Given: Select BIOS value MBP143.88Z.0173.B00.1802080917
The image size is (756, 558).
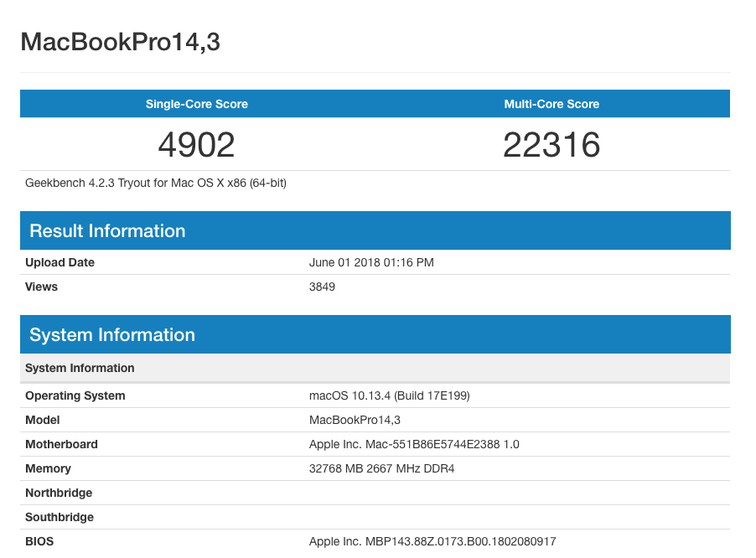Looking at the screenshot, I should coord(432,541).
